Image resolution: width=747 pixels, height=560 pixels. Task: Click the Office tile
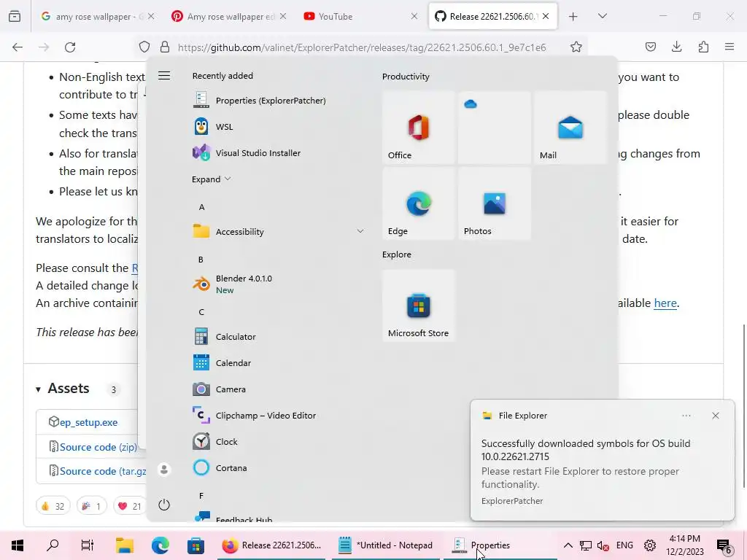418,128
